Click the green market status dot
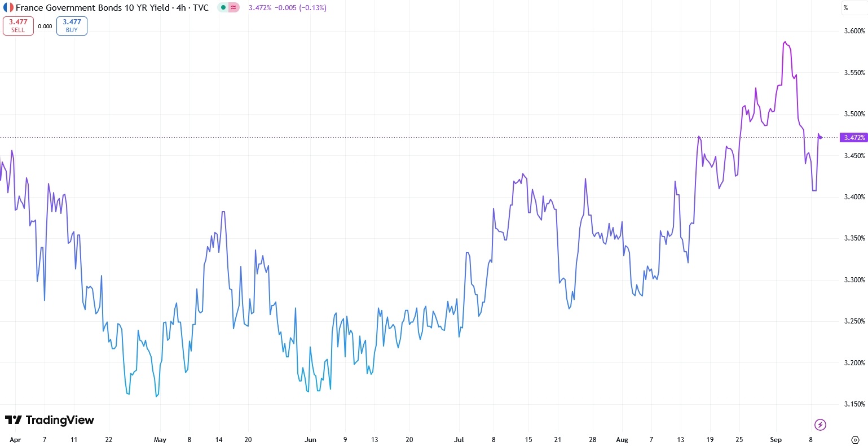Image resolution: width=868 pixels, height=446 pixels. click(224, 8)
